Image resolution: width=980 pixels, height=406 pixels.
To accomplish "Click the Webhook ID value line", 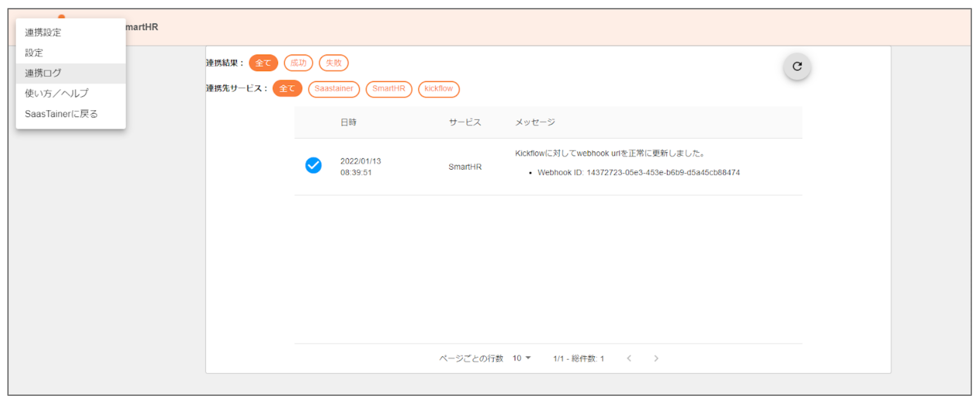I will click(639, 172).
